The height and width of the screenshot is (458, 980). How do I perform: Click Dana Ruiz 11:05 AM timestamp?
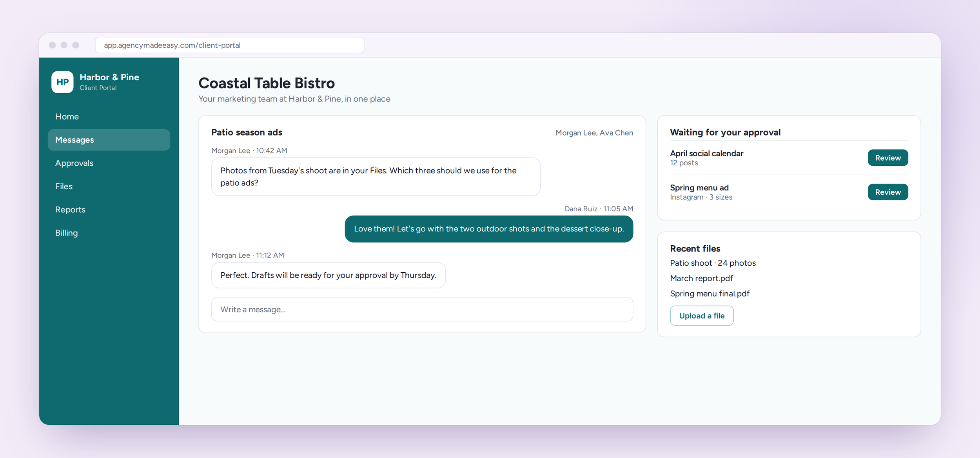[599, 209]
